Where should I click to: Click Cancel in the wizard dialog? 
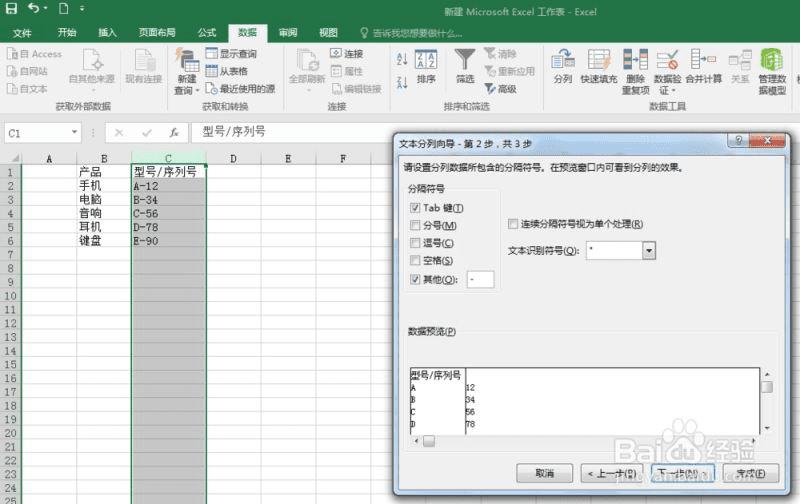544,473
